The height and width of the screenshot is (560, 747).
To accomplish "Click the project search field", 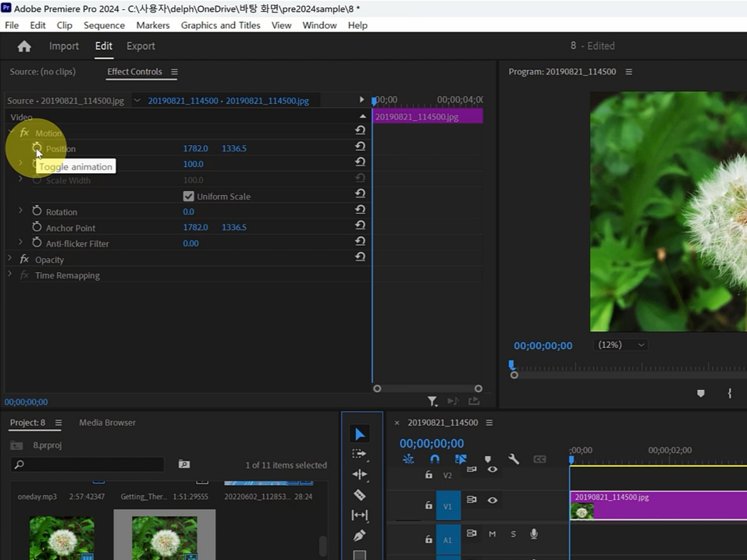I will (x=87, y=464).
